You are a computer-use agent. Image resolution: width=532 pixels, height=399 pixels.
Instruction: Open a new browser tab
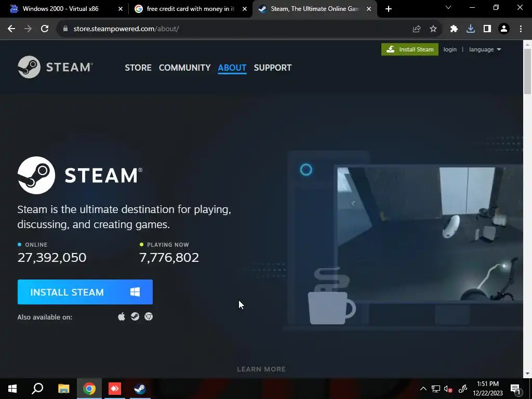pyautogui.click(x=389, y=9)
